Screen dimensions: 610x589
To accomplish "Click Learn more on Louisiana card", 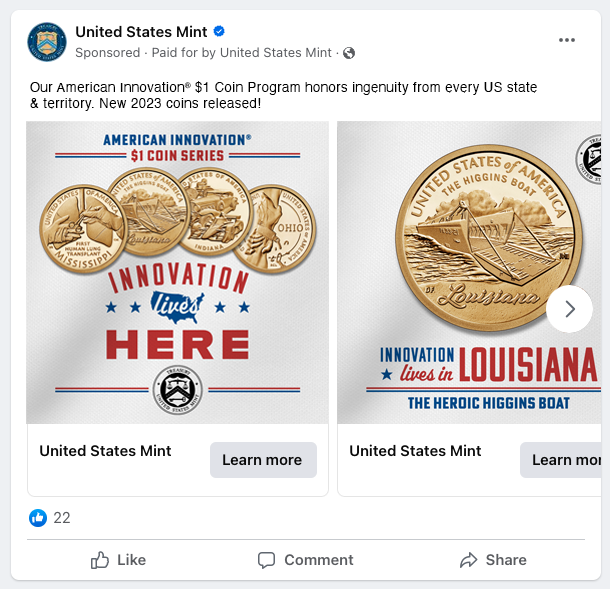I will pyautogui.click(x=561, y=460).
